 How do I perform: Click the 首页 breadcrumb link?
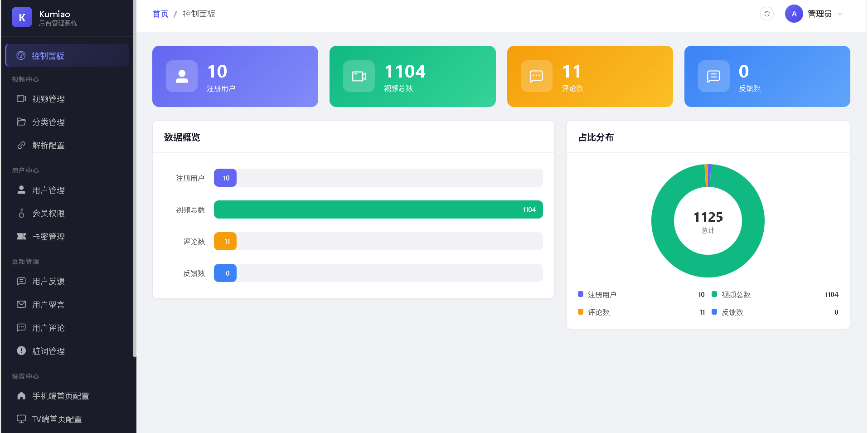160,14
